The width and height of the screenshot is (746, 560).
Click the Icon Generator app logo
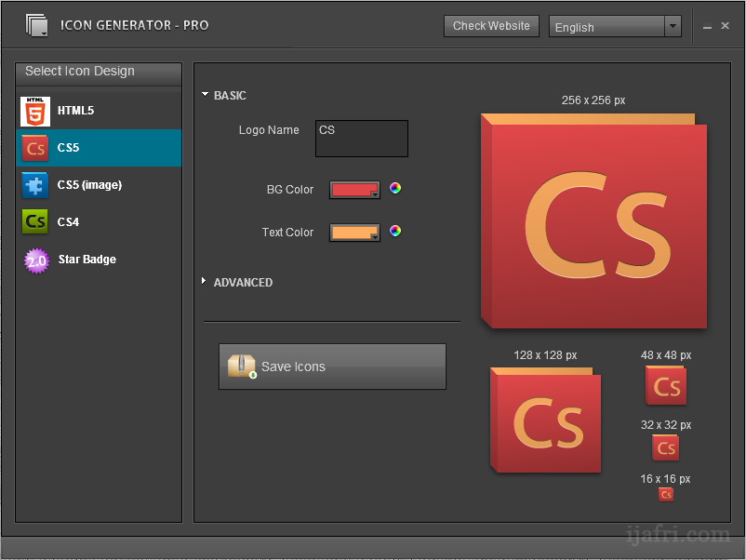(x=36, y=25)
